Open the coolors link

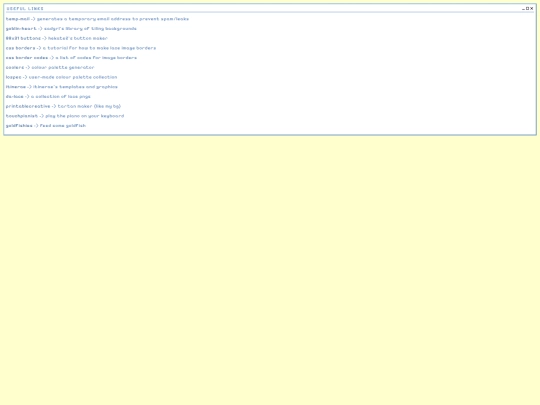(15, 67)
